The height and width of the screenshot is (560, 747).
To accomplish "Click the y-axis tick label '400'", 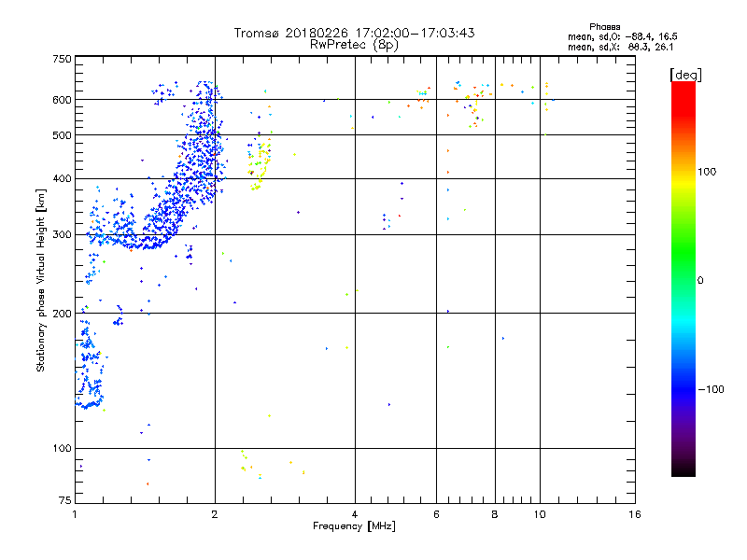I will pos(62,178).
